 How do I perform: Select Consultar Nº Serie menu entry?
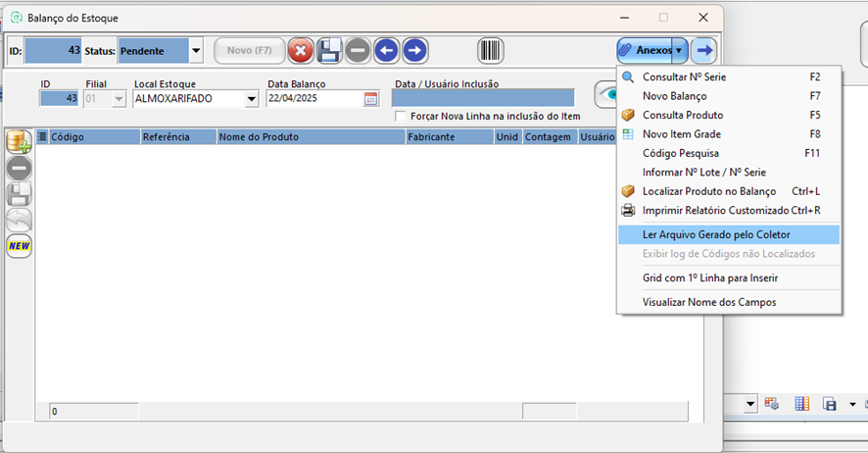pyautogui.click(x=729, y=77)
